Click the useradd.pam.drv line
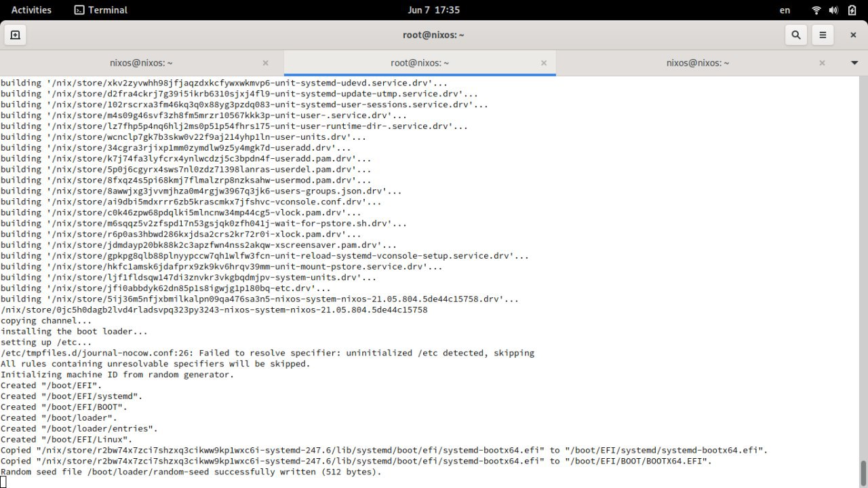Image resolution: width=868 pixels, height=488 pixels. [186, 158]
